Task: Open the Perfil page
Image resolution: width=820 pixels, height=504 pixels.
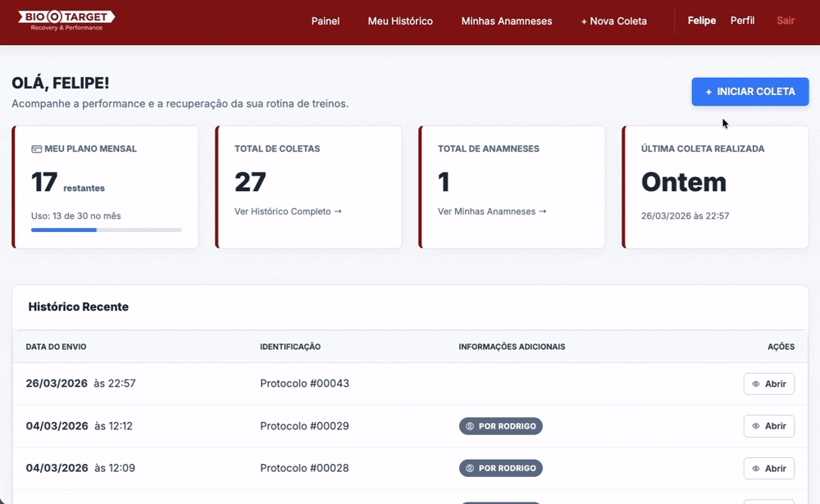Action: tap(742, 20)
